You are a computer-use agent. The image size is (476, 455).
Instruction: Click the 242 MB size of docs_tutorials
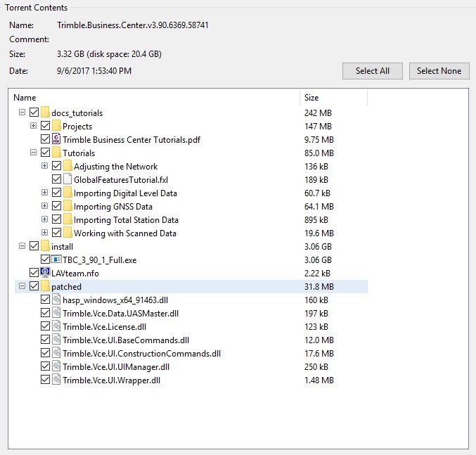point(318,113)
